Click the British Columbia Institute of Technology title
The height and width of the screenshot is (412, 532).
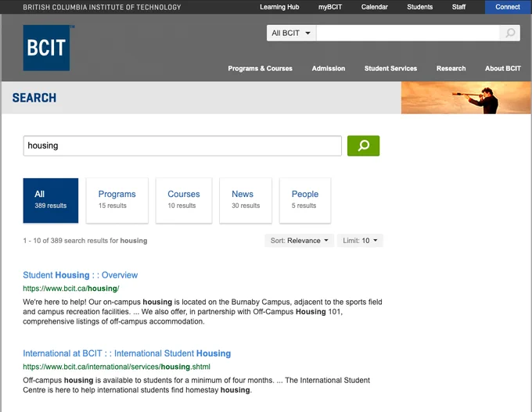click(x=102, y=7)
